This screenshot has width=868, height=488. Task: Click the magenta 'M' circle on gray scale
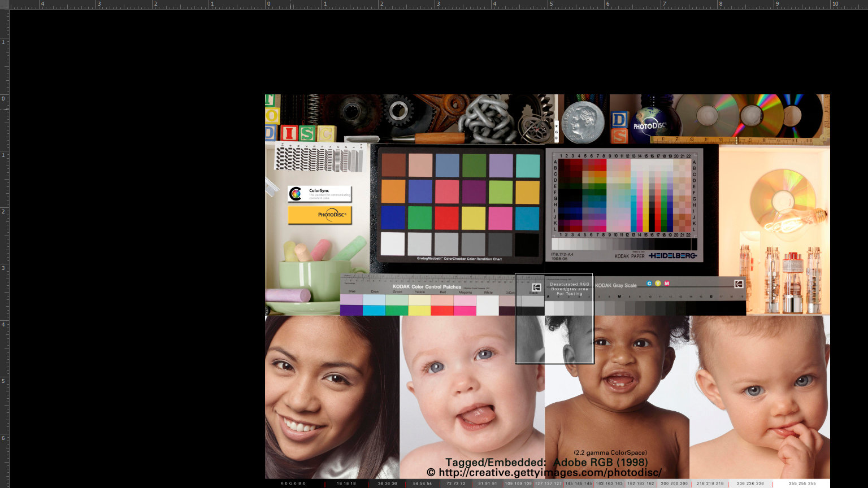[667, 284]
